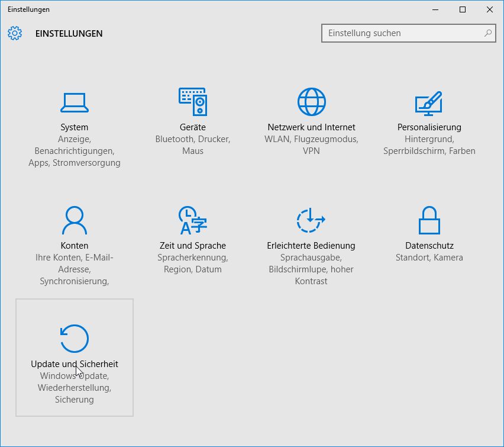The height and width of the screenshot is (447, 504).
Task: Open the System laptop icon
Action: 75,102
